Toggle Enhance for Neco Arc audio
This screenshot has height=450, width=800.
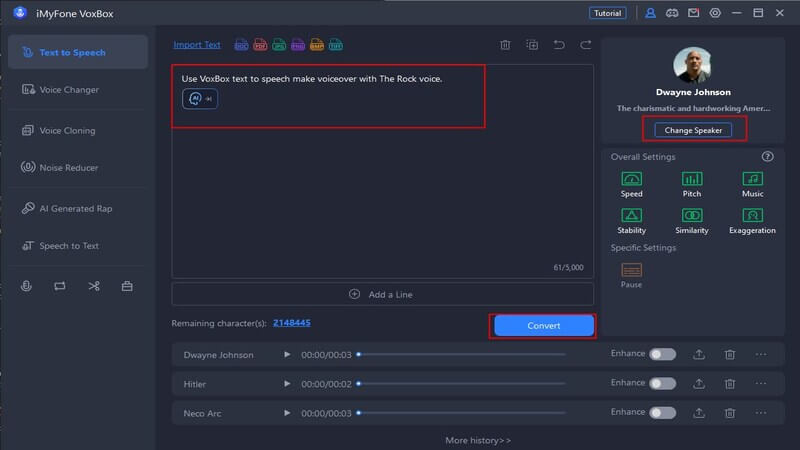point(662,413)
